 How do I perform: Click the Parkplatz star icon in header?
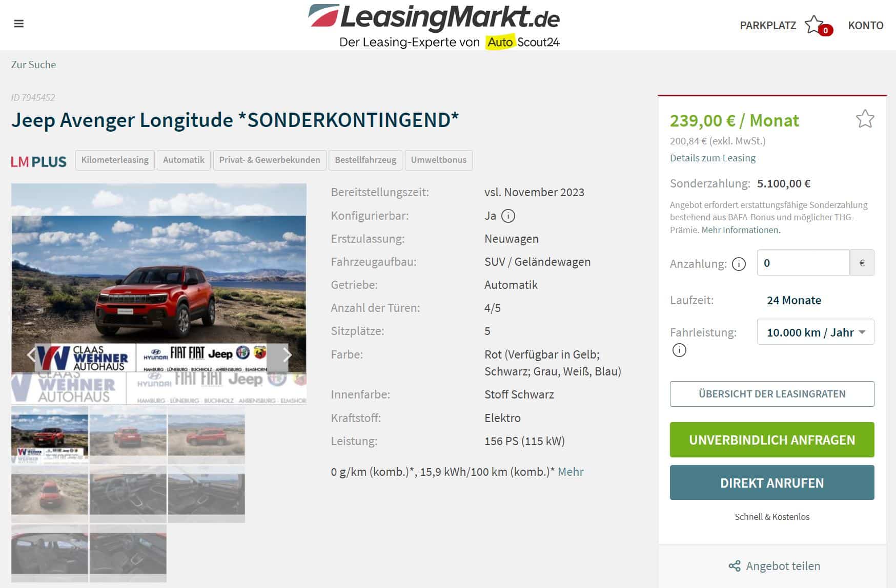pos(814,25)
